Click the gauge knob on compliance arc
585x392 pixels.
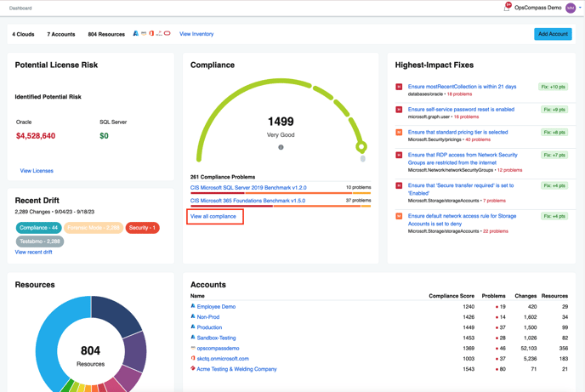click(361, 146)
